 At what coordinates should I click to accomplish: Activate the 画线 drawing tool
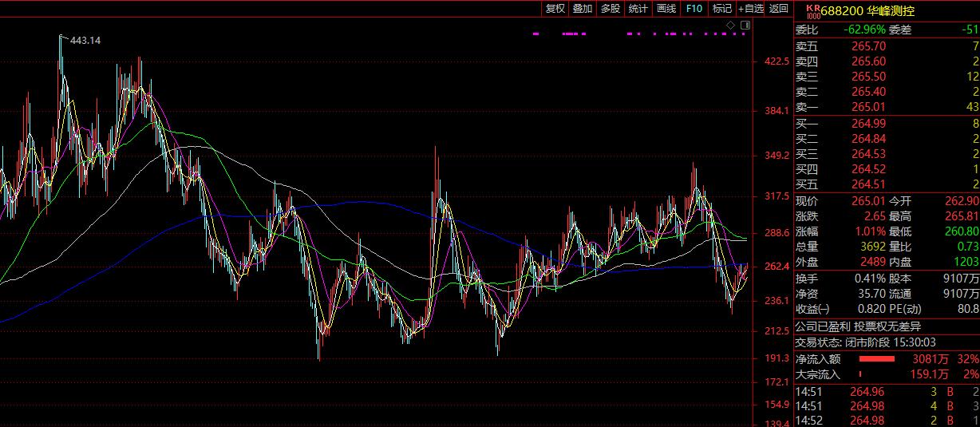click(666, 9)
